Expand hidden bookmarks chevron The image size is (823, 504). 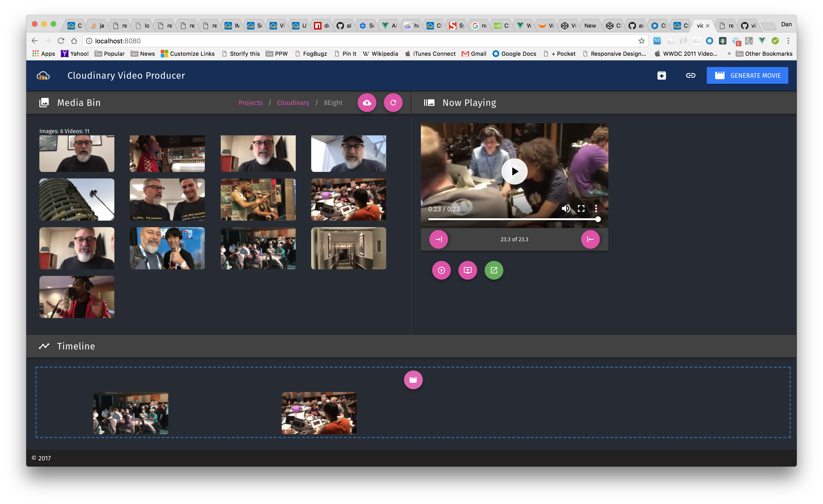(x=729, y=54)
